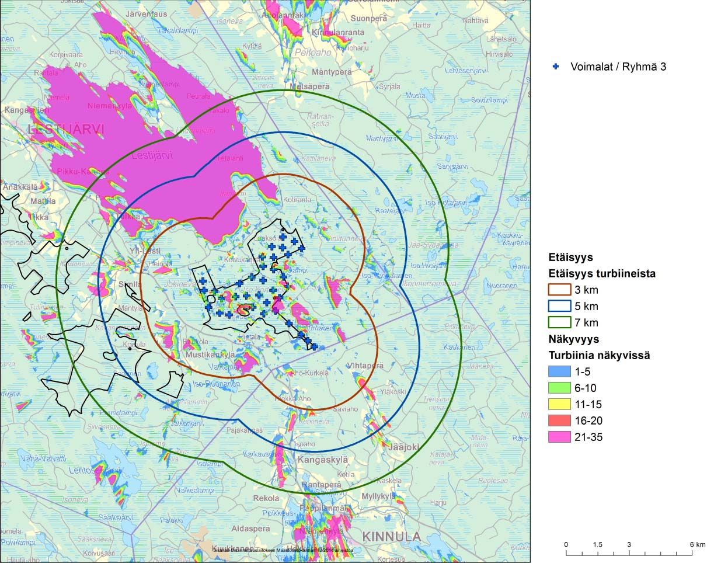Select the 7 km green distance legend box
Image resolution: width=728 pixels, height=563 pixels.
[x=559, y=322]
